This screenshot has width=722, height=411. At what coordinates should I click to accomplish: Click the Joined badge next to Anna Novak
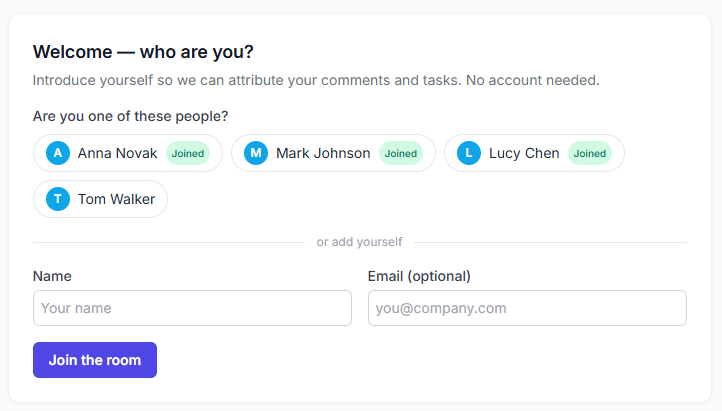pos(188,153)
